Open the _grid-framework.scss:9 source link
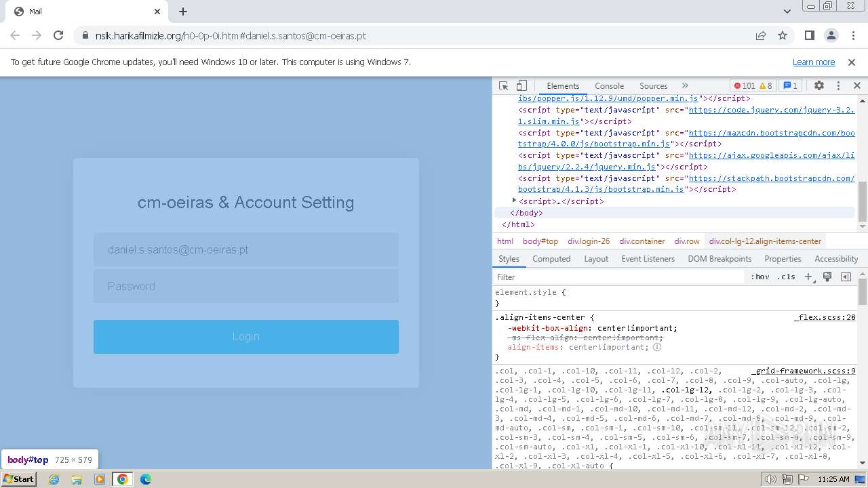 click(804, 371)
